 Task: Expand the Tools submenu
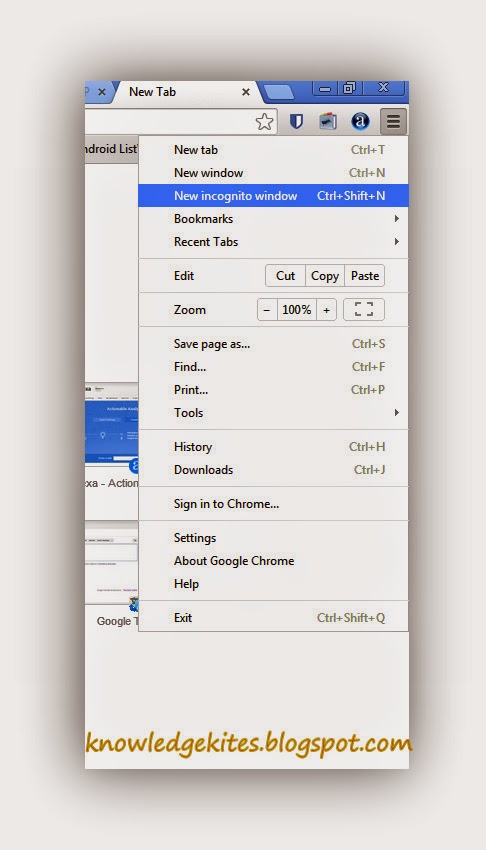click(x=274, y=413)
